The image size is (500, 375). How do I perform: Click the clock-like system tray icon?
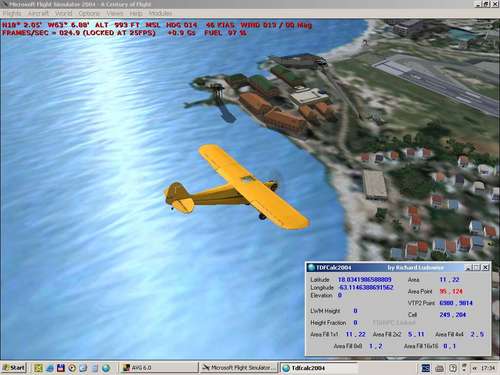point(453,368)
